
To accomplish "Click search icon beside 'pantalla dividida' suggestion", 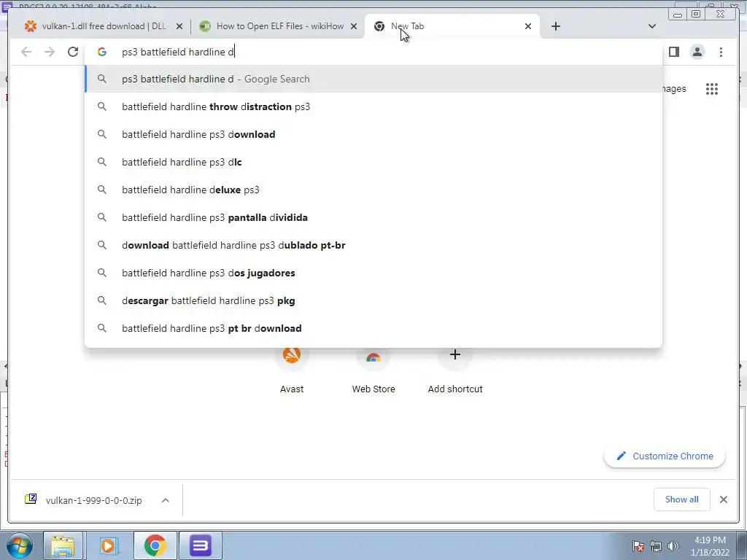I will (x=102, y=217).
